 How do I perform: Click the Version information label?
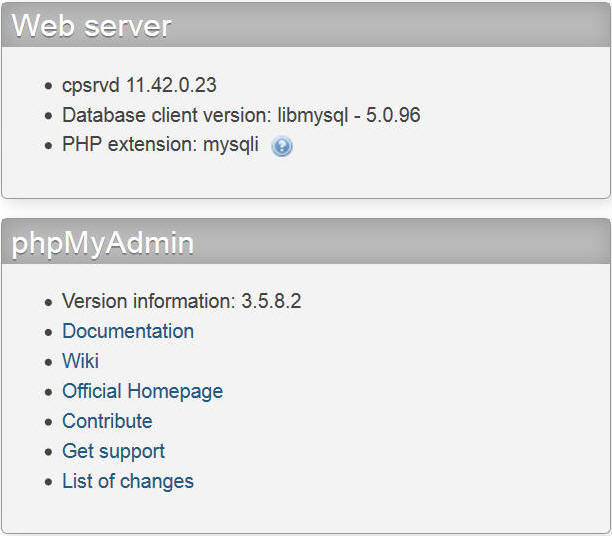(149, 301)
